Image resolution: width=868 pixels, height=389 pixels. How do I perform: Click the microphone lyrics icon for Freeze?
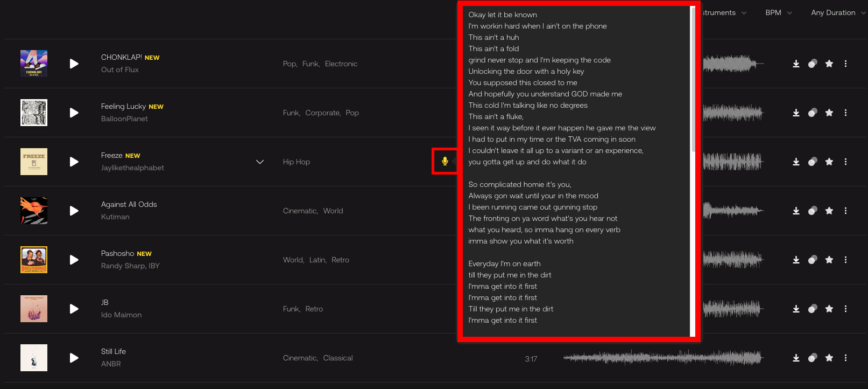tap(445, 161)
